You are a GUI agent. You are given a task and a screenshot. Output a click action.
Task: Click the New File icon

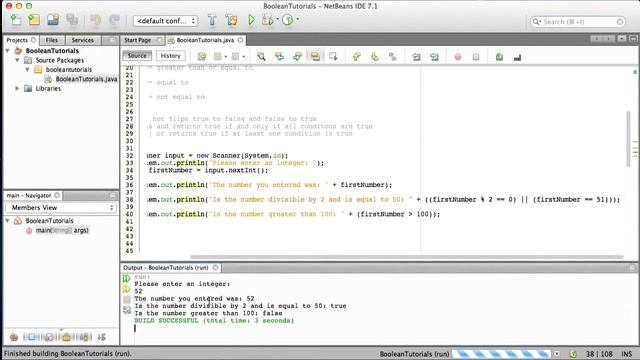pos(16,20)
